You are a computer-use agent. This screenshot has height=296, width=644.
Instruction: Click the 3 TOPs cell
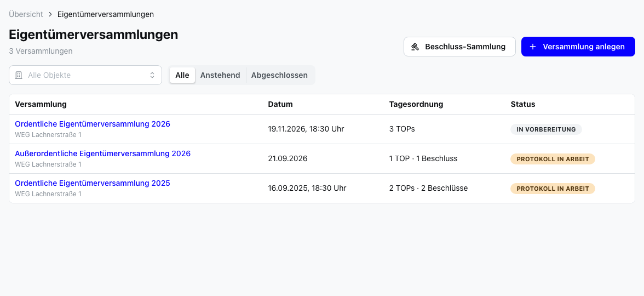(402, 129)
